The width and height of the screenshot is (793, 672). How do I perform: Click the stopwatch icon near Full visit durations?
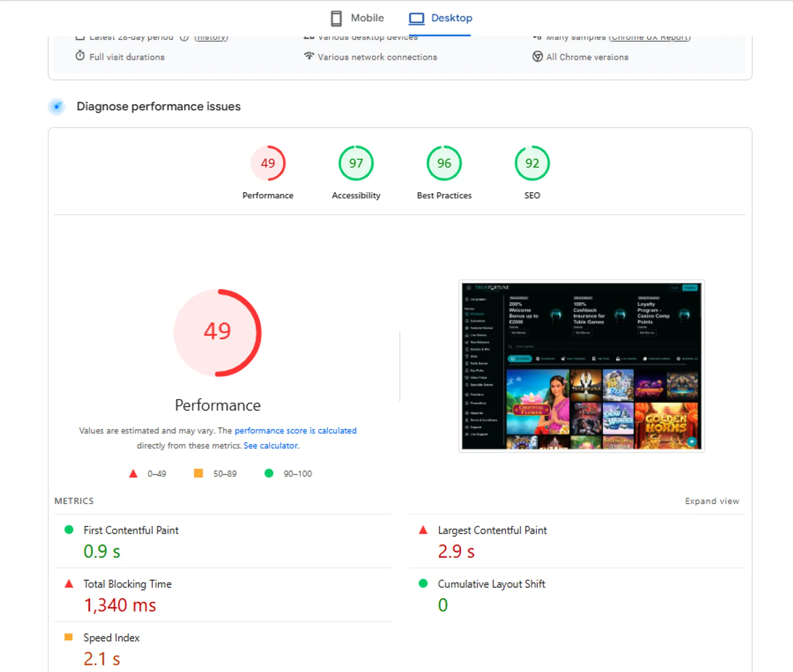pyautogui.click(x=80, y=56)
